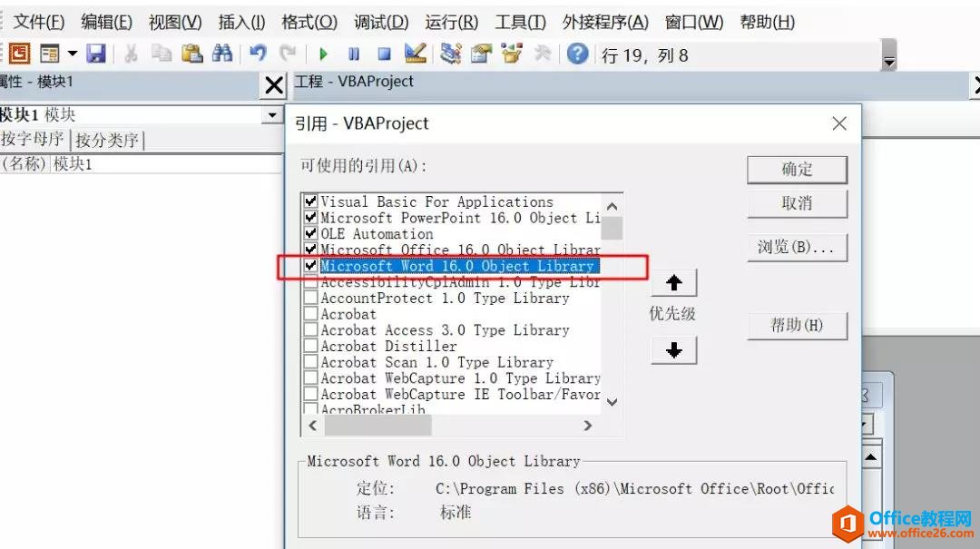Check Acrobat WebCapture IE Toolbar/Favorites

click(x=310, y=394)
